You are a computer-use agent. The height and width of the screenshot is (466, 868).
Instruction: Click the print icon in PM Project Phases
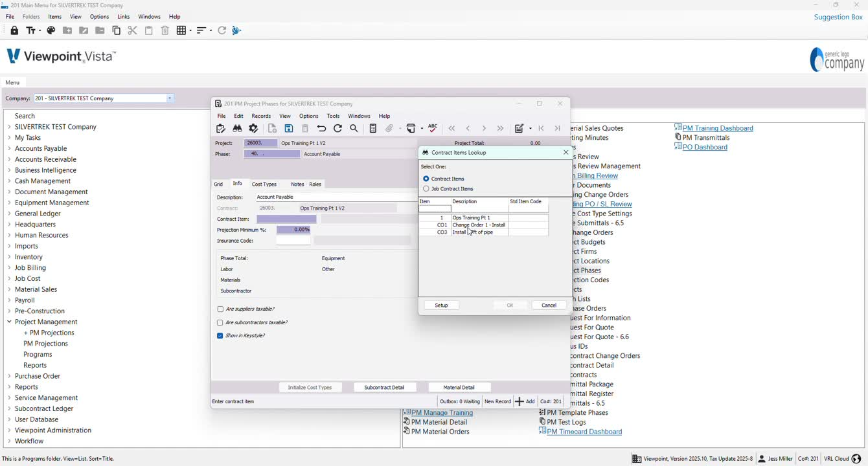(411, 129)
